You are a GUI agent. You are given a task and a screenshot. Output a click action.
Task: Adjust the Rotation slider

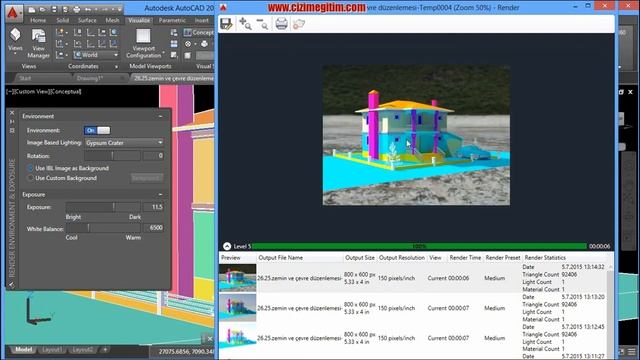[112, 156]
